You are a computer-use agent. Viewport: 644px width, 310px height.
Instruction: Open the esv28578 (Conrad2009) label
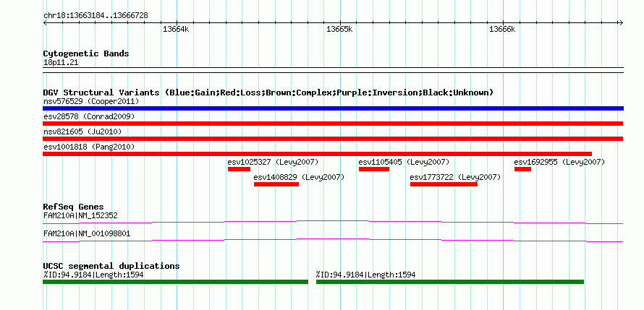click(89, 116)
